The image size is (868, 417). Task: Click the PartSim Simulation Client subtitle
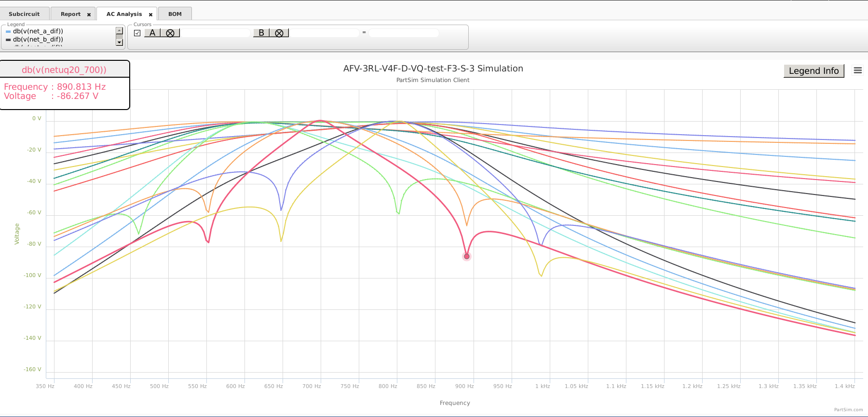tap(433, 80)
